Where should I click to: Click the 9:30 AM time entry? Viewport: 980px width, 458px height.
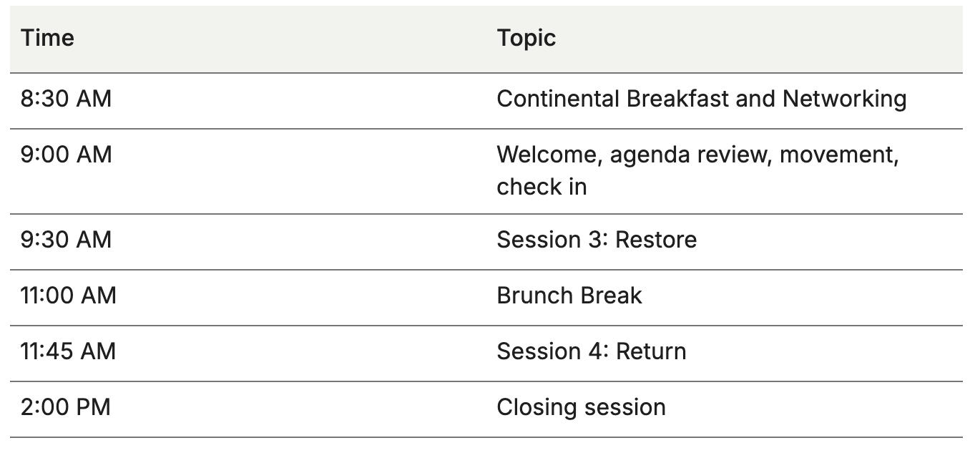click(66, 239)
